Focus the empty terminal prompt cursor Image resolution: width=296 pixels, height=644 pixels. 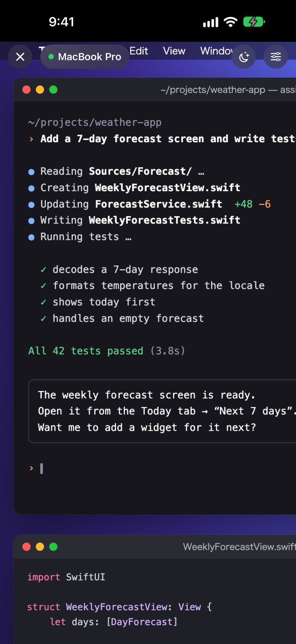click(x=42, y=468)
